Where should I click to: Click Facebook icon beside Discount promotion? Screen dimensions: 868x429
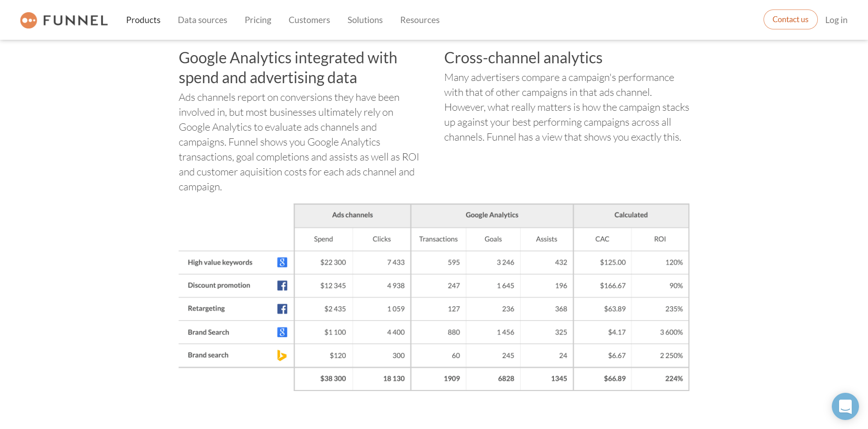pyautogui.click(x=282, y=286)
